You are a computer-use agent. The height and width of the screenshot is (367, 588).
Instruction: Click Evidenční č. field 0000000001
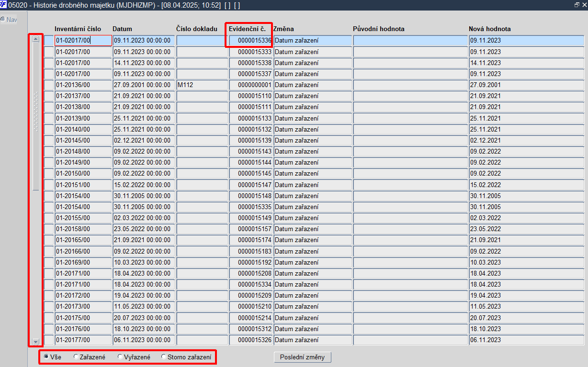click(250, 85)
